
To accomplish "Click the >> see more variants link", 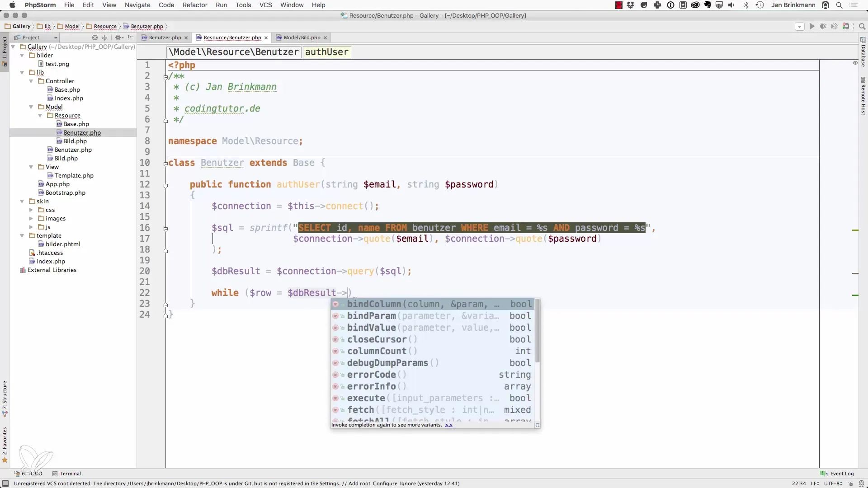I will click(448, 425).
